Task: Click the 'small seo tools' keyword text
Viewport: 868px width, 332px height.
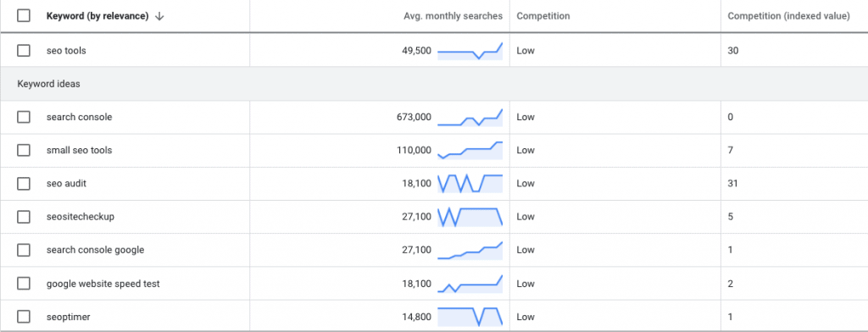Action: [x=79, y=150]
